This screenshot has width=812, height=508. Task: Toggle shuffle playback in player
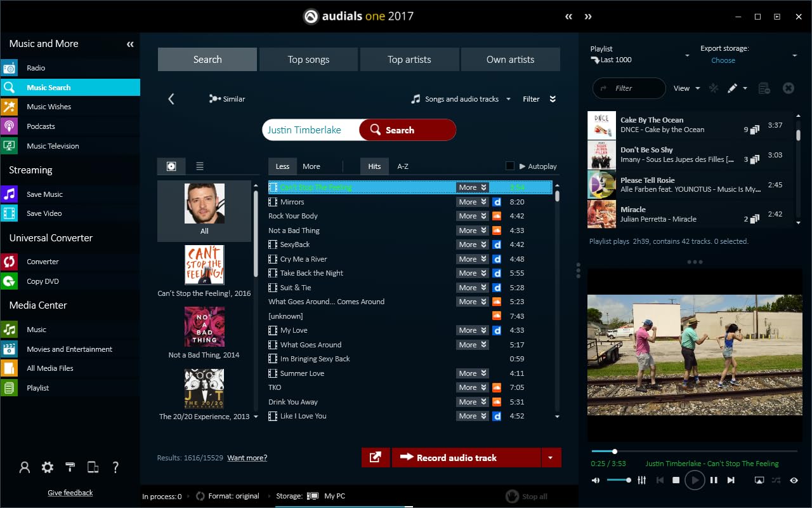(776, 480)
